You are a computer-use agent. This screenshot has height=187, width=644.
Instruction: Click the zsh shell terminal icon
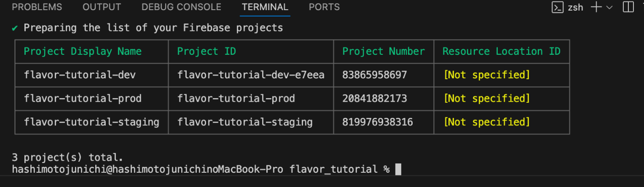click(x=558, y=7)
